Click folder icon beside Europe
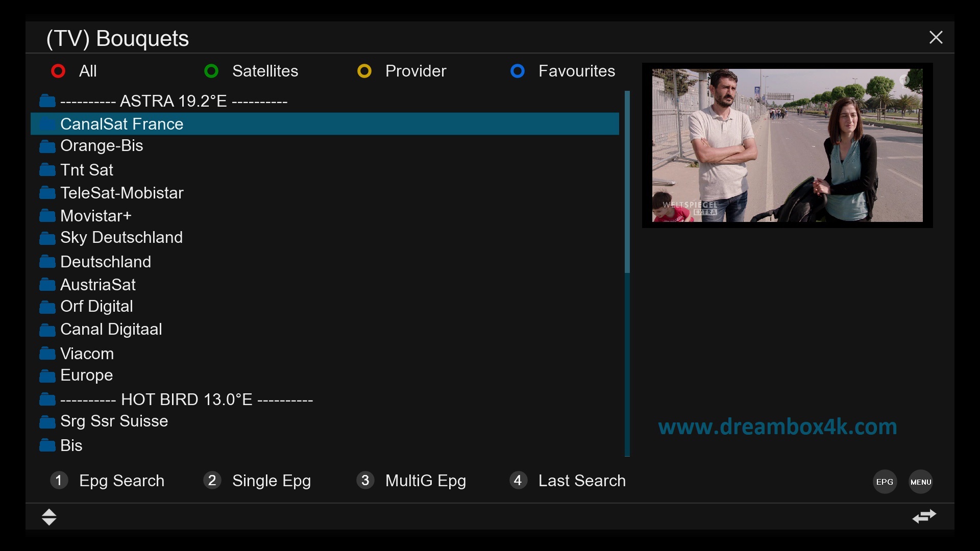Viewport: 980px width, 551px height. click(47, 376)
